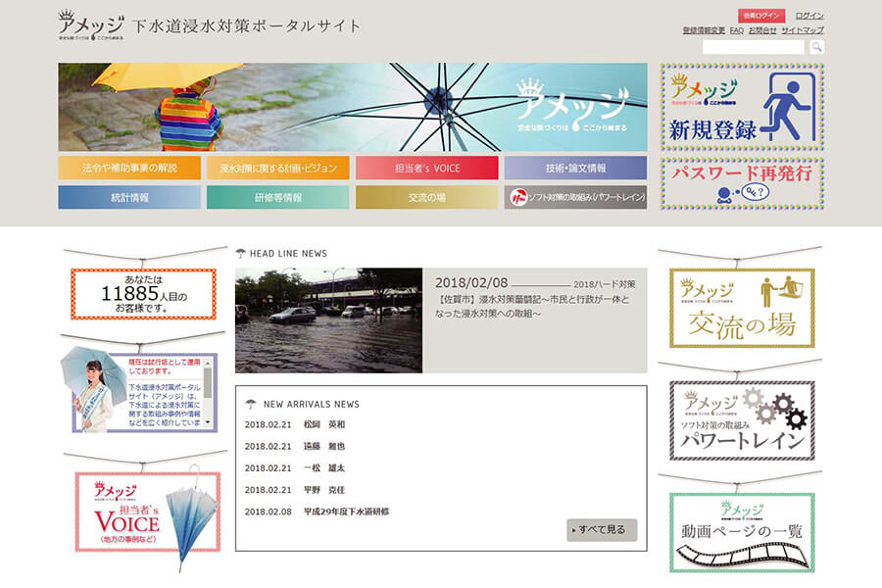Open the サイトマップ link
The image size is (882, 588).
point(802,30)
